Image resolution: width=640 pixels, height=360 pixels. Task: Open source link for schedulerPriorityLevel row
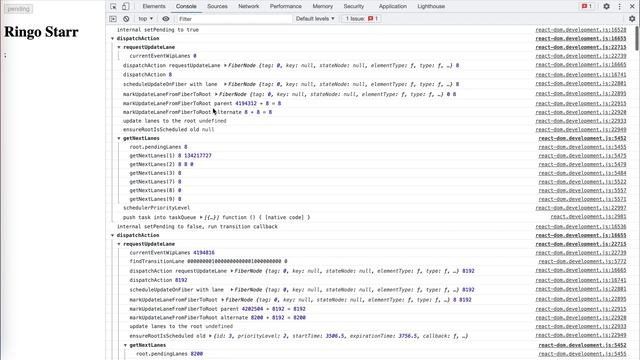pos(580,208)
